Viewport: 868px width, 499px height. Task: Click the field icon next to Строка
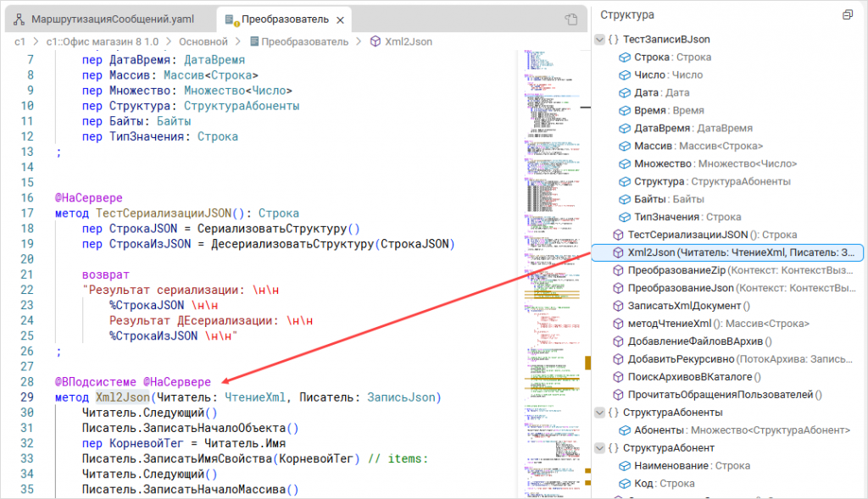624,58
